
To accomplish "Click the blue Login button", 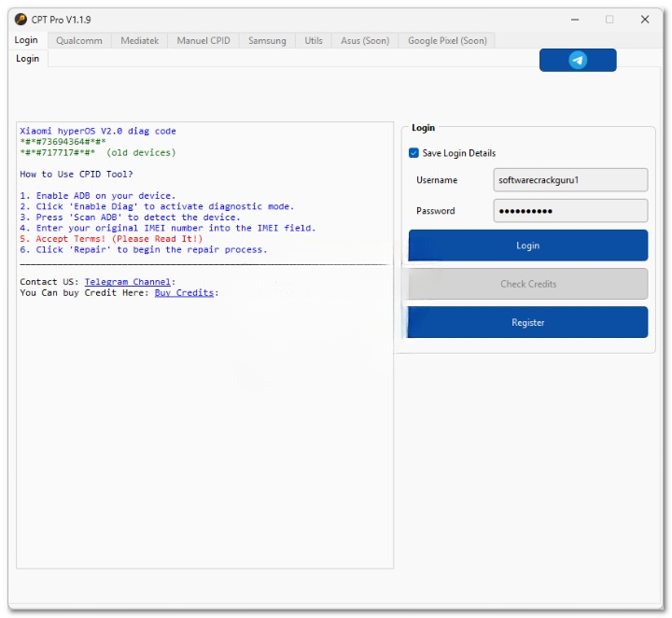I will click(x=528, y=246).
